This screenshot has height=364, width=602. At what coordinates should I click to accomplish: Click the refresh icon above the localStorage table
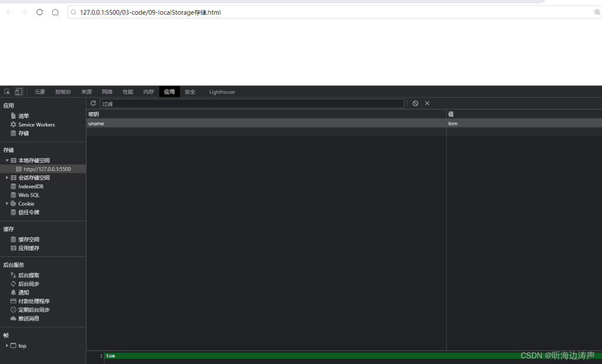coord(93,103)
